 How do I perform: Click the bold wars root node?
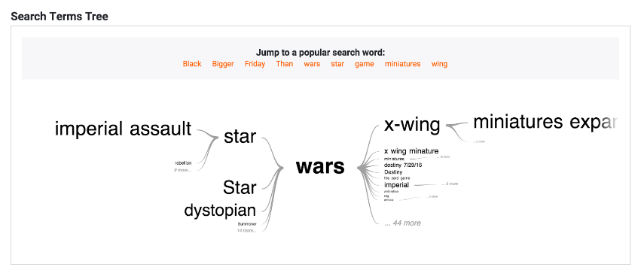click(320, 167)
